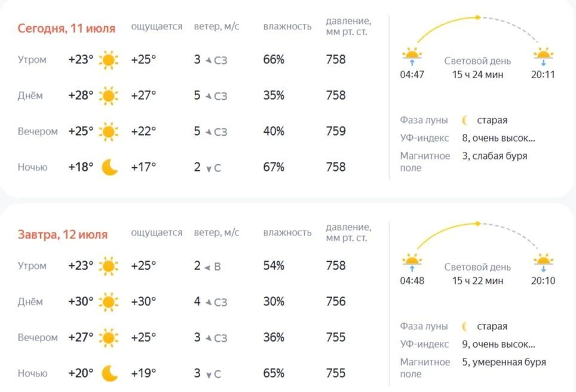Click today's sunset icon above 20:11
The height and width of the screenshot is (392, 576).
coord(543,56)
